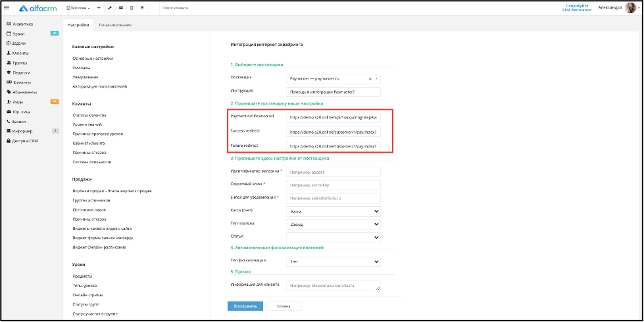Click the alfacrm logo
This screenshot has height=322, width=644.
coord(37,8)
